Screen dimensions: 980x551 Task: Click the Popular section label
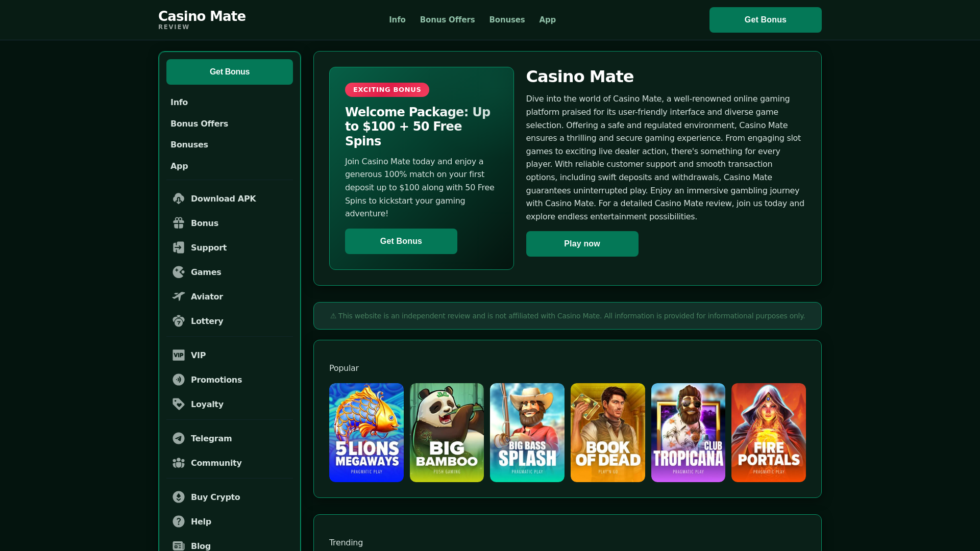[x=344, y=368]
